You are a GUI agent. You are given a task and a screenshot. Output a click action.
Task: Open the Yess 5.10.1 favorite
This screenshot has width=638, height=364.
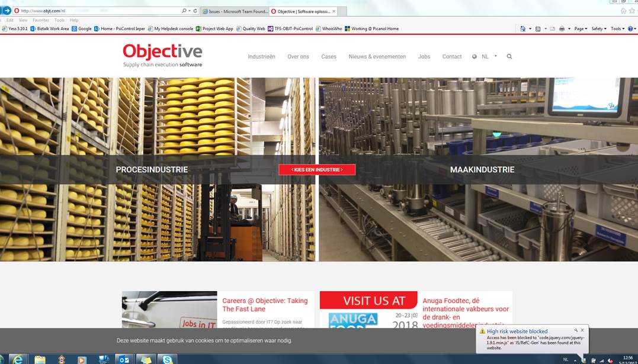15,29
